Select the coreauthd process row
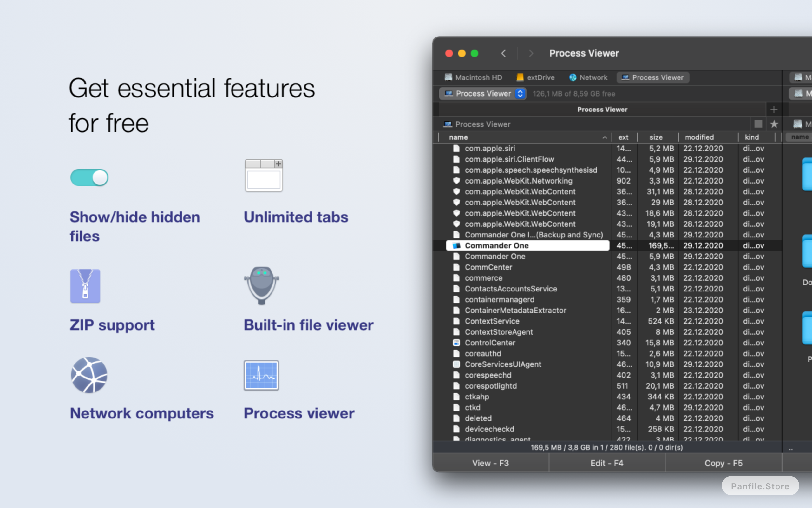The height and width of the screenshot is (508, 812). pos(607,353)
